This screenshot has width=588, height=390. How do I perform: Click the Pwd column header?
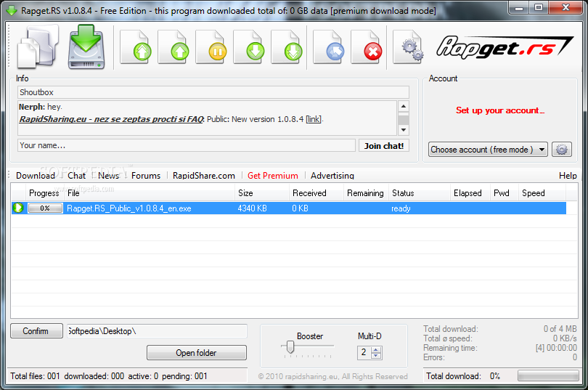click(x=505, y=193)
